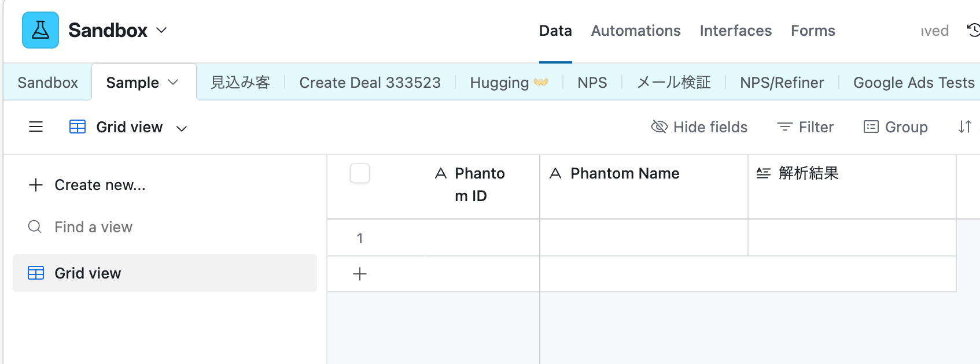The image size is (980, 364).
Task: Click the sort arrows icon
Action: click(x=964, y=127)
